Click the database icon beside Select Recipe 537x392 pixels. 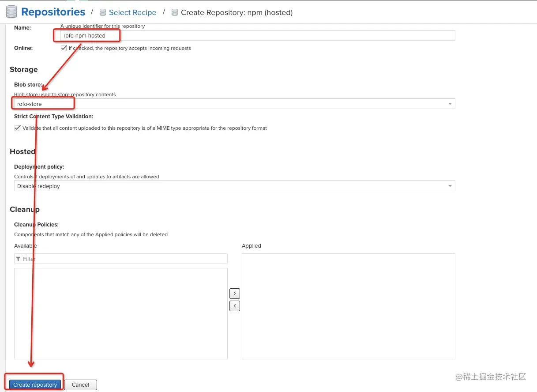(x=103, y=12)
